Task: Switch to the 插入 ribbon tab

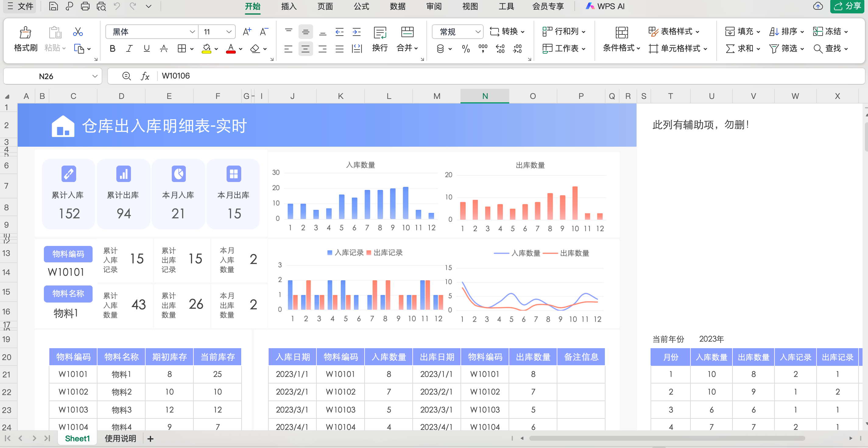Action: (289, 6)
